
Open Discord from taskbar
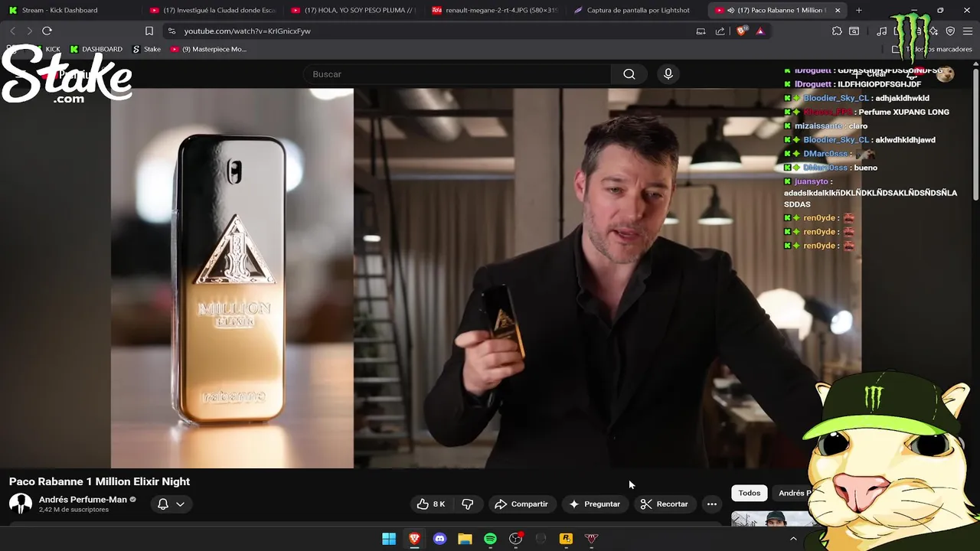[x=439, y=539]
